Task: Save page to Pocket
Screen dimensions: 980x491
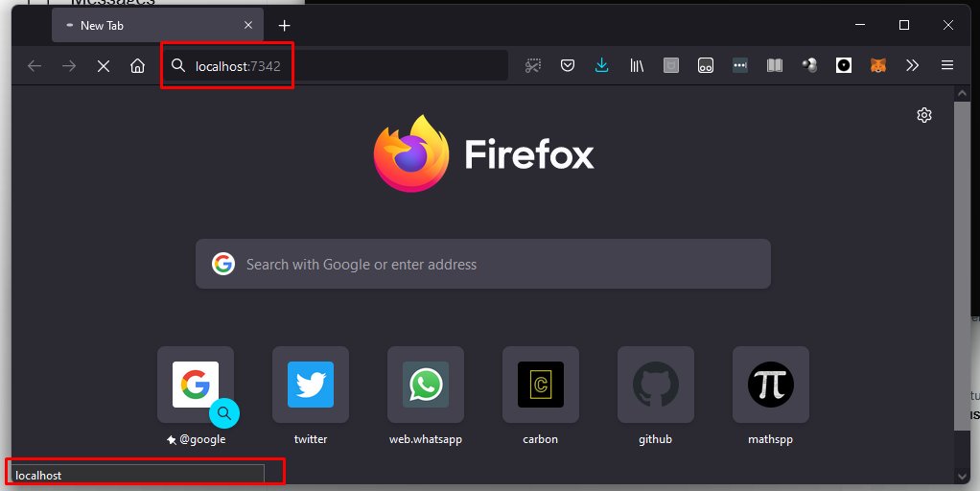Action: 568,65
